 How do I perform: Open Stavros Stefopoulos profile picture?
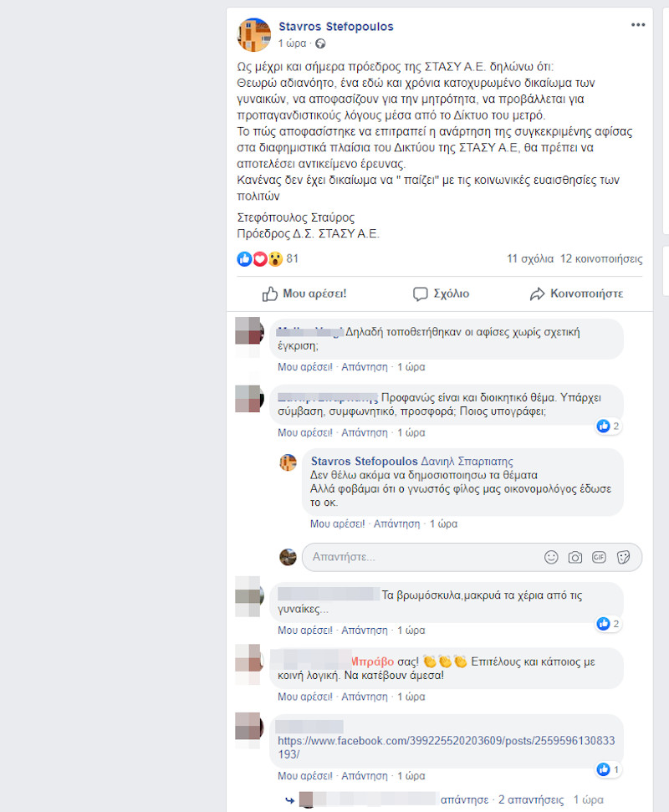pos(253,34)
